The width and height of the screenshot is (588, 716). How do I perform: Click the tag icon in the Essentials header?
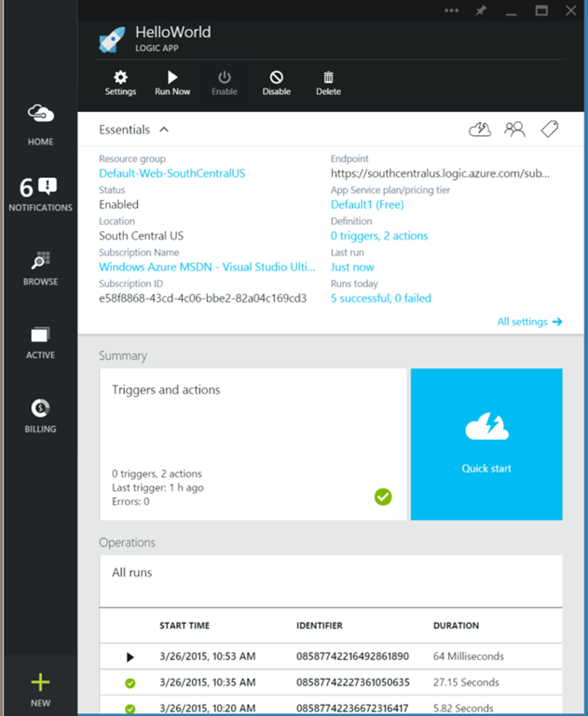coord(550,130)
